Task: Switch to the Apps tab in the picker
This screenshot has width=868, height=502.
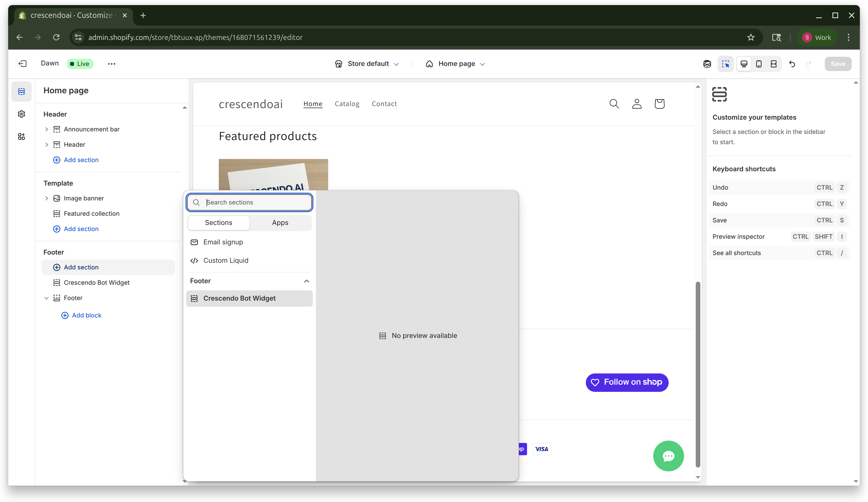Action: pyautogui.click(x=280, y=223)
